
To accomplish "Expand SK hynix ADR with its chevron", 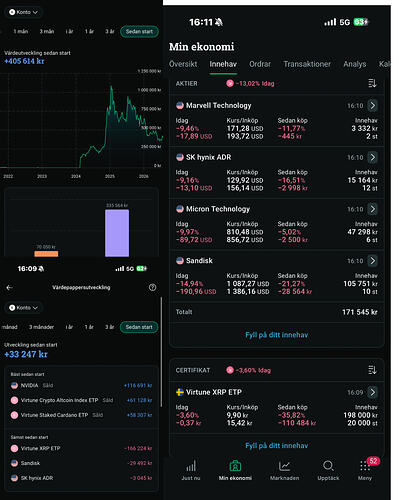I will click(x=373, y=157).
